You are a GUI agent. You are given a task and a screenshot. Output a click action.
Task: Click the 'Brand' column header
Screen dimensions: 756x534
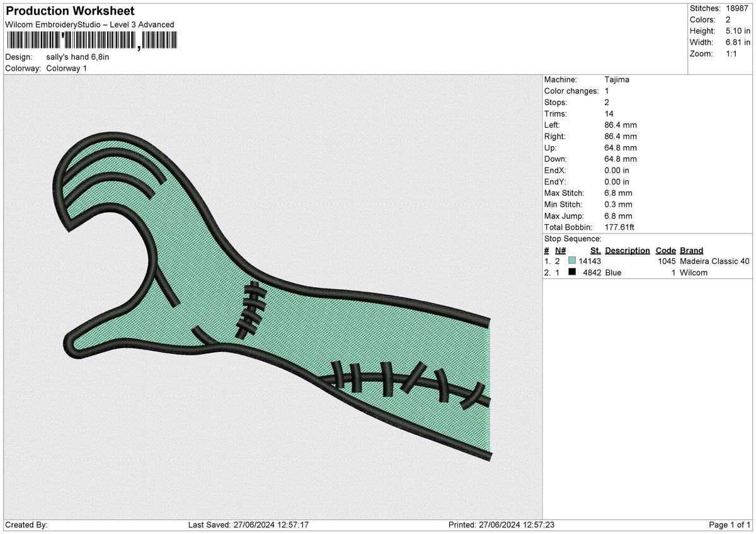(692, 250)
